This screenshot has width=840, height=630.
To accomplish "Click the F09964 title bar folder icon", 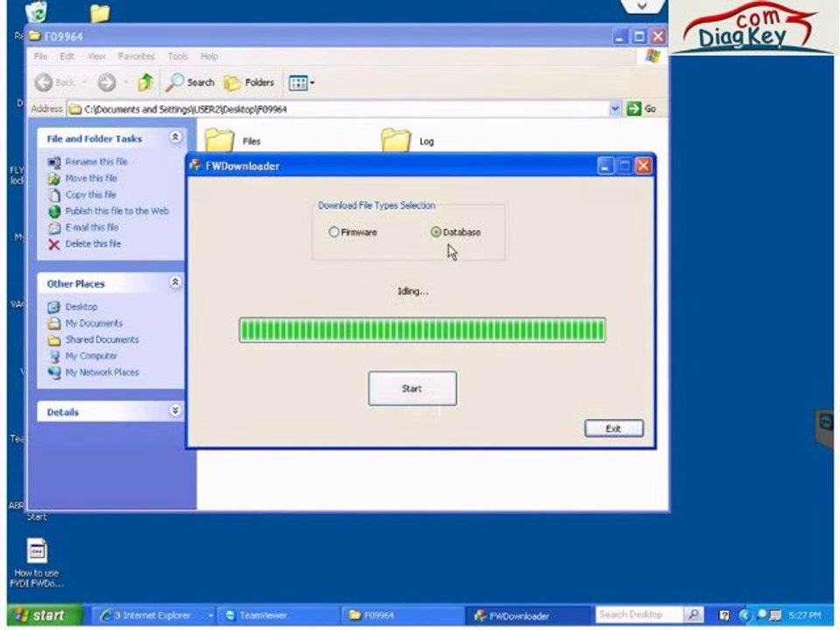I will (x=35, y=36).
